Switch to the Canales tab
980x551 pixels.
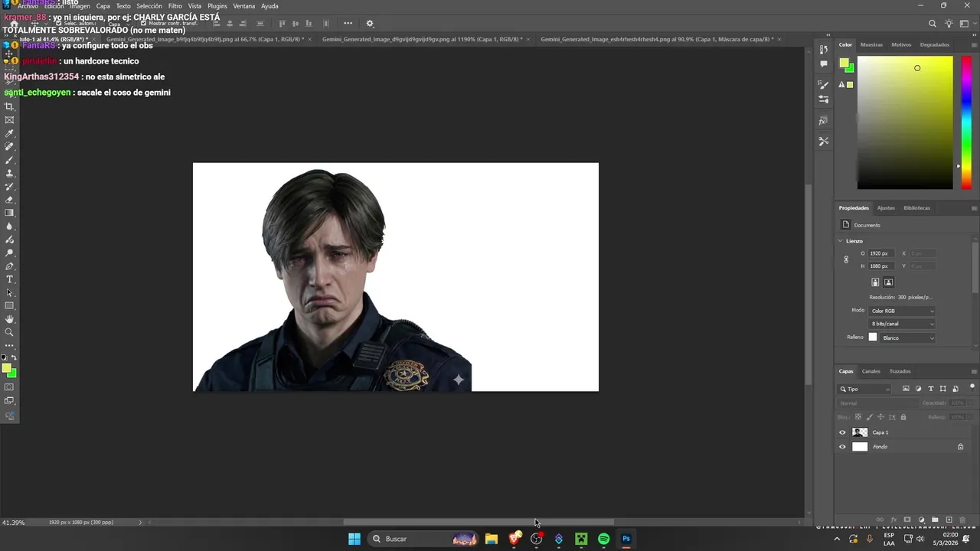871,371
